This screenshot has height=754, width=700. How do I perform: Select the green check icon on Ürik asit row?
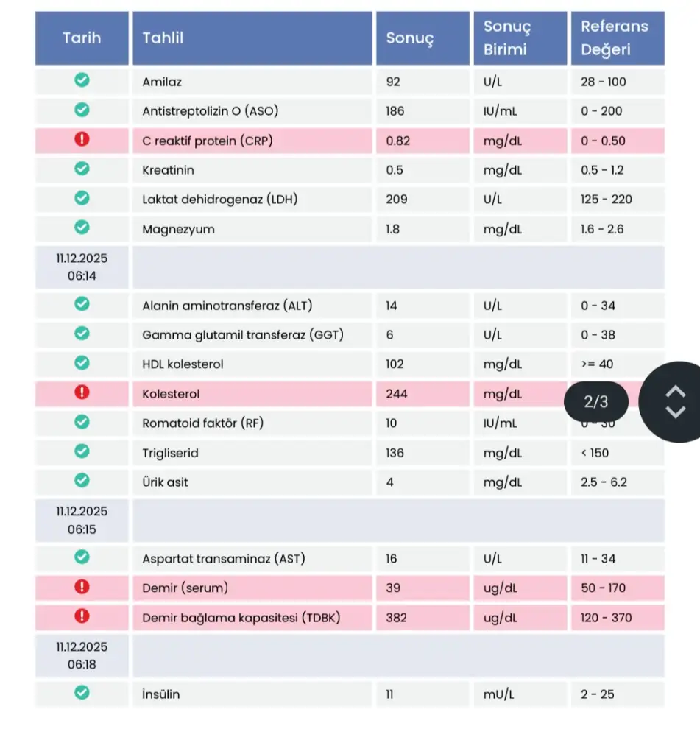click(82, 482)
